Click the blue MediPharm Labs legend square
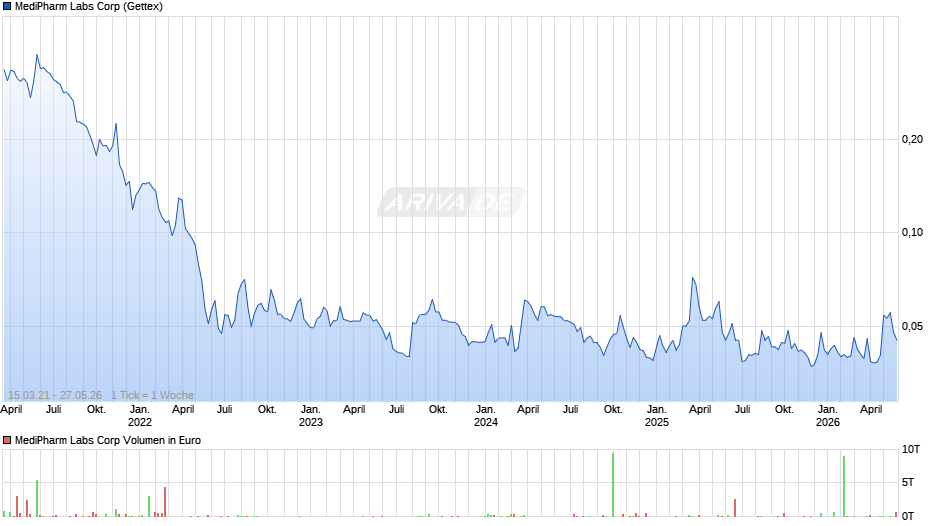This screenshot has height=526, width=940. [x=7, y=7]
